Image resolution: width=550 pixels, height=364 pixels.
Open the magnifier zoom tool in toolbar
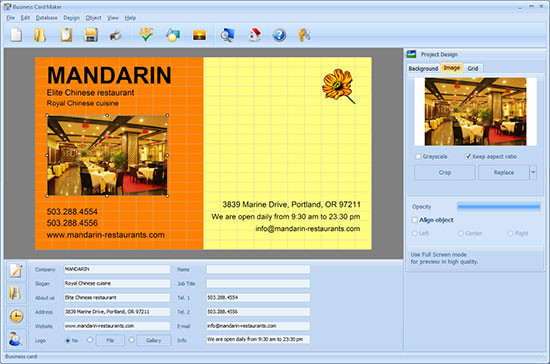tap(227, 35)
